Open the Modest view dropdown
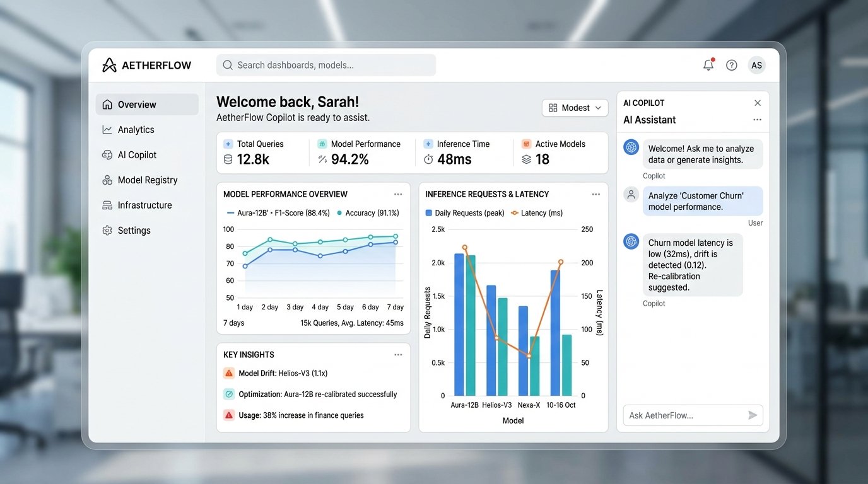868x484 pixels. click(575, 108)
